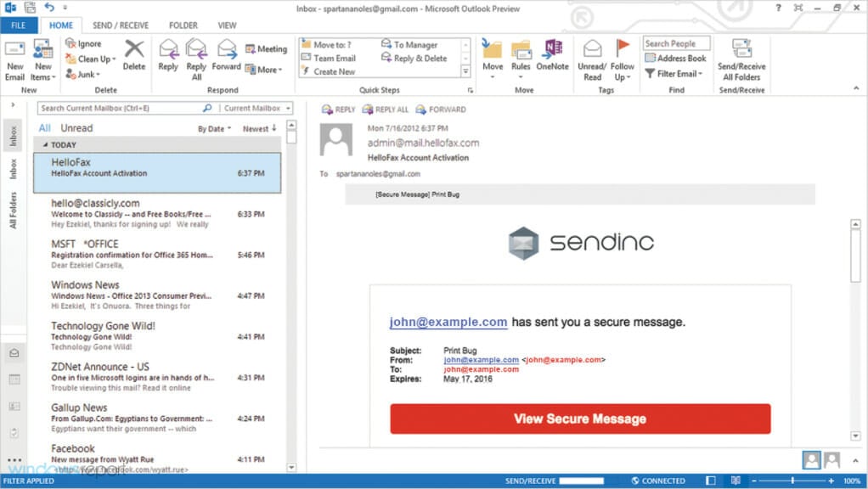Click FORWARD in the reading pane
This screenshot has width=868, height=489.
440,110
